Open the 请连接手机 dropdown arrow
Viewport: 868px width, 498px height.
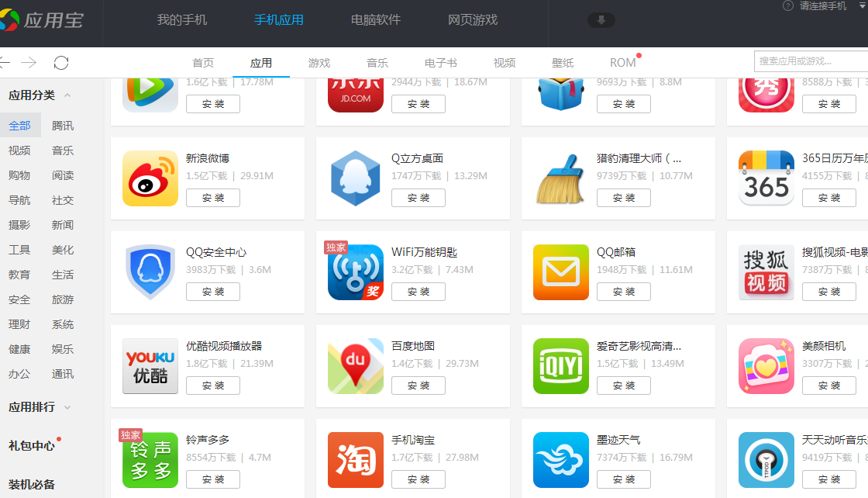(x=862, y=5)
